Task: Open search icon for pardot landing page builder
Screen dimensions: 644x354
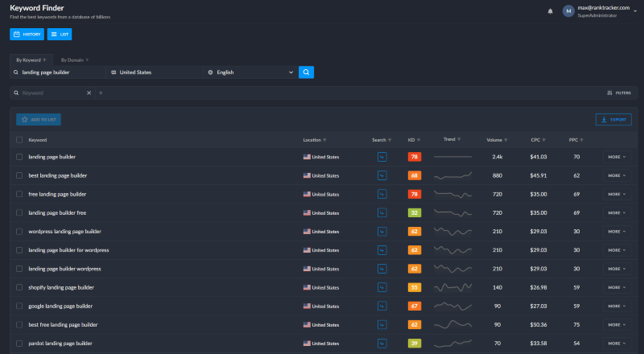Action: click(382, 344)
